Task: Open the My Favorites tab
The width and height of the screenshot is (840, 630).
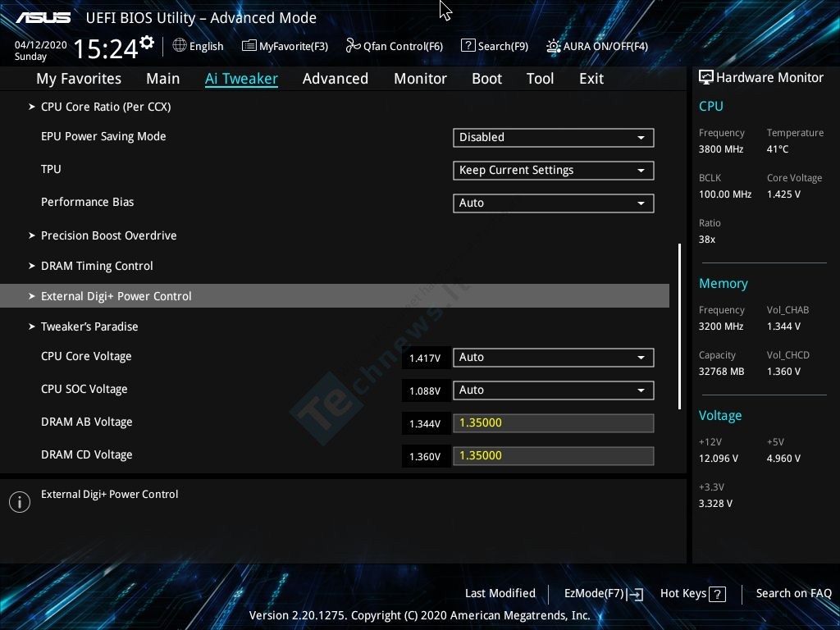Action: pyautogui.click(x=79, y=79)
